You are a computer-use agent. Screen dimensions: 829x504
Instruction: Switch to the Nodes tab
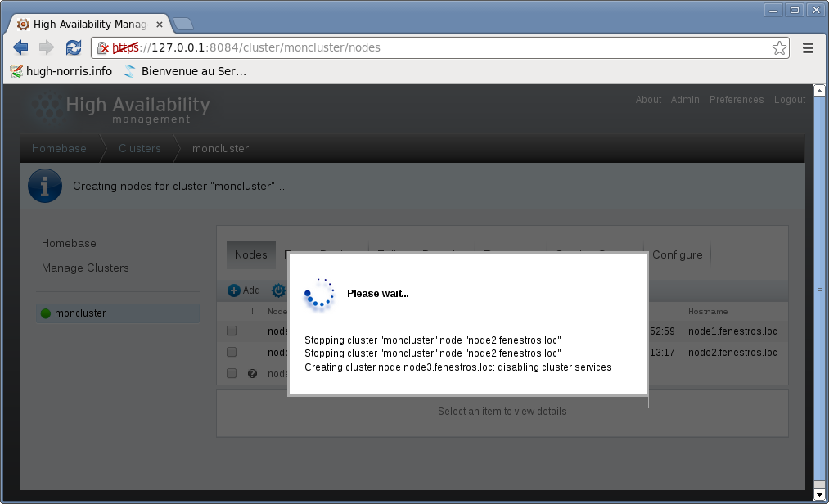click(250, 254)
